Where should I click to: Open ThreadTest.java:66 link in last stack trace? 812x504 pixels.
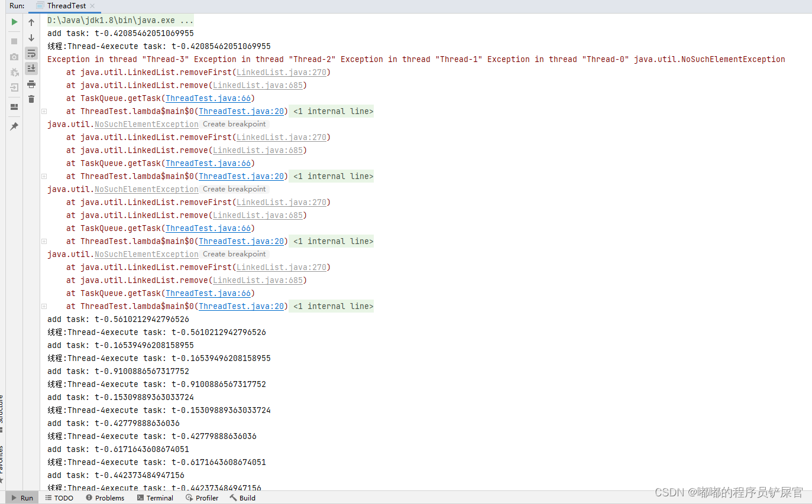click(x=208, y=293)
